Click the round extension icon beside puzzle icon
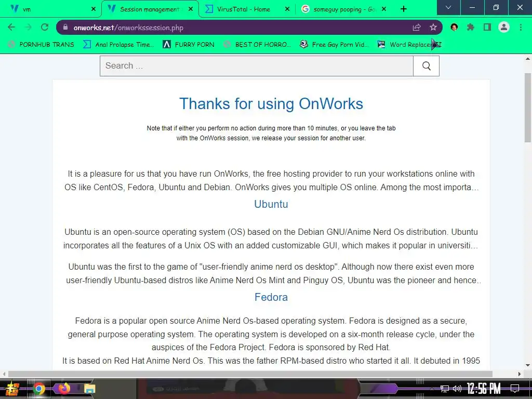532x399 pixels. 454,27
